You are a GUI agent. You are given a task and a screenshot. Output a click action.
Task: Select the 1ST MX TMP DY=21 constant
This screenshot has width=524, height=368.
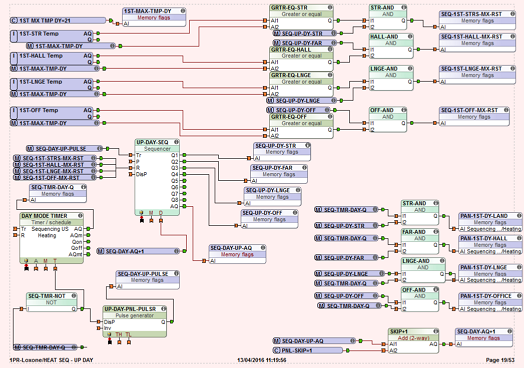[57, 20]
